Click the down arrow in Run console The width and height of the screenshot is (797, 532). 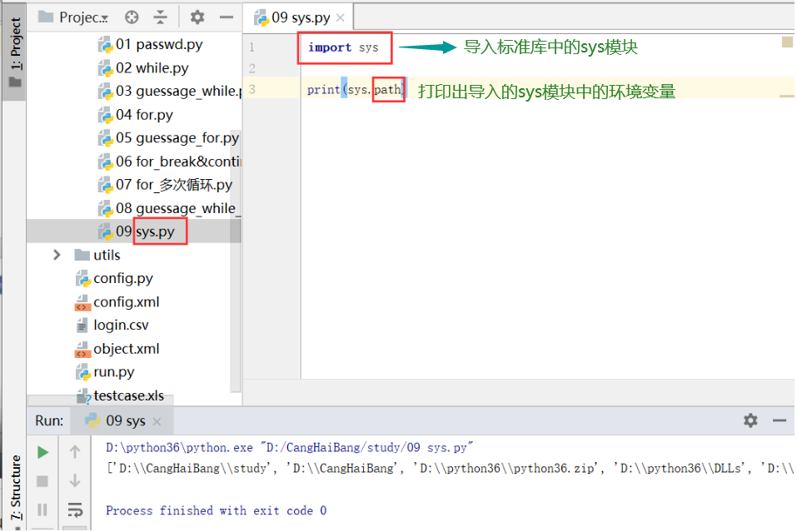click(x=75, y=481)
